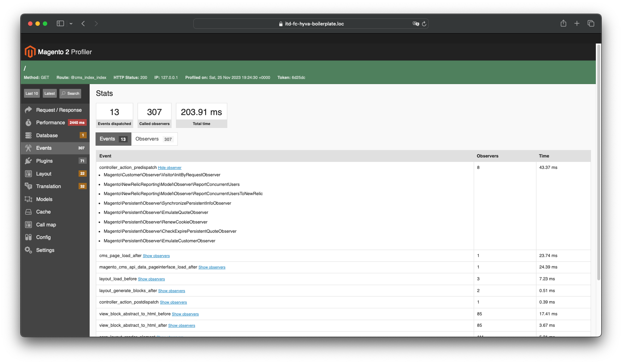Open sidebar options dropdown chevron
The image size is (622, 364).
[71, 24]
